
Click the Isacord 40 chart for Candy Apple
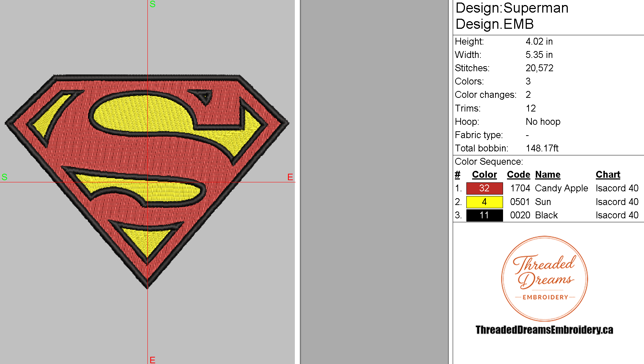tap(617, 188)
